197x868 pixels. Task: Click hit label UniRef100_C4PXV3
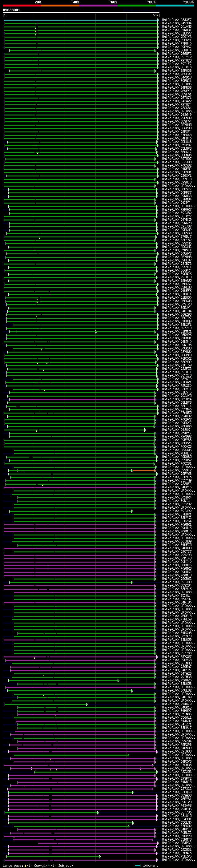coord(176,761)
